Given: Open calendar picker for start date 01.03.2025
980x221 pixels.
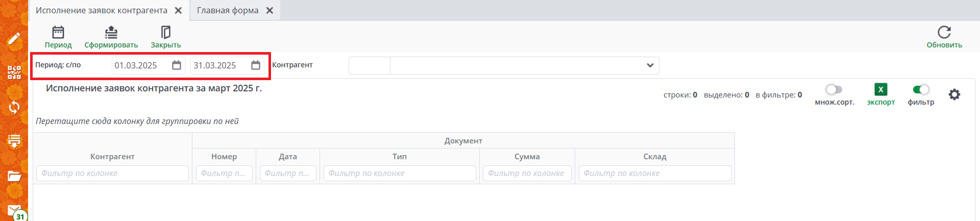Looking at the screenshot, I should click(177, 65).
